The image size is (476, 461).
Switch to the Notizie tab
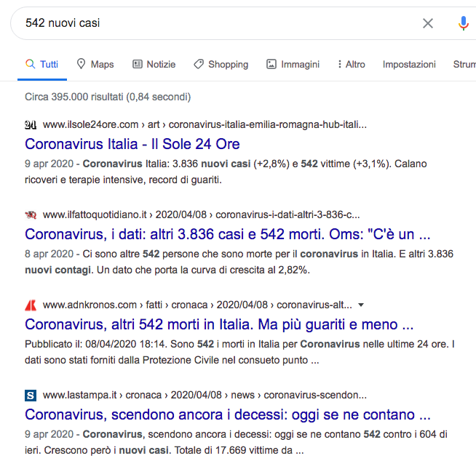(x=154, y=64)
